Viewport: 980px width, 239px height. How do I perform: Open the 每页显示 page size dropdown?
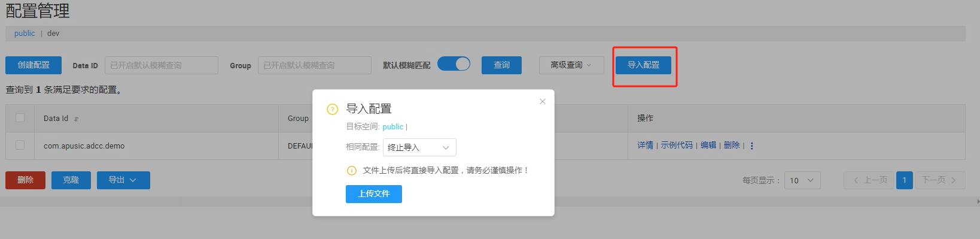pyautogui.click(x=802, y=180)
